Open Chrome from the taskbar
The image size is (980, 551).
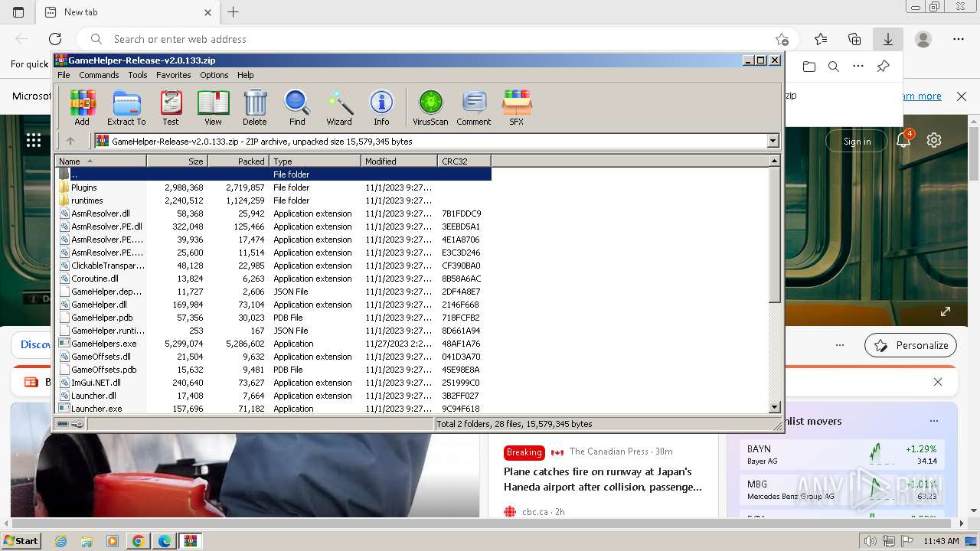139,541
